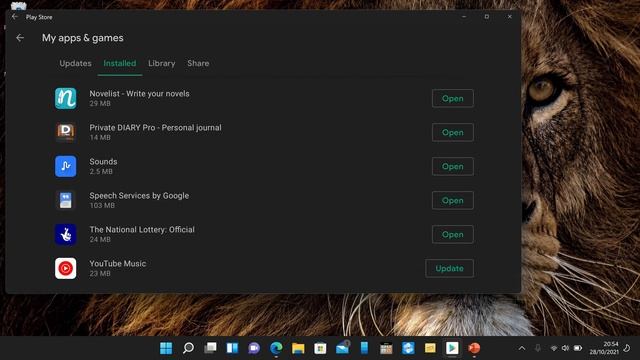
Task: Click the microphone tray icon
Action: point(538,348)
